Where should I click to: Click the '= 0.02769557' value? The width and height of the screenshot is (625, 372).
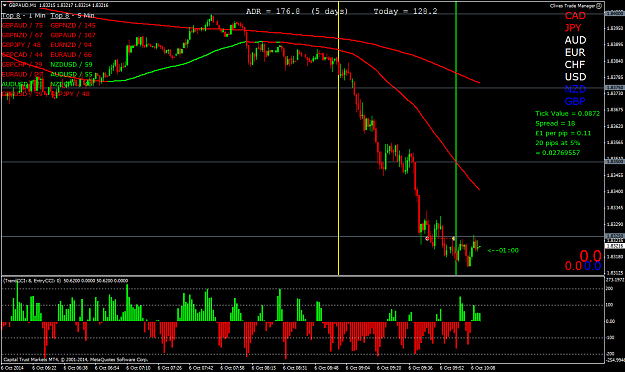click(x=558, y=153)
